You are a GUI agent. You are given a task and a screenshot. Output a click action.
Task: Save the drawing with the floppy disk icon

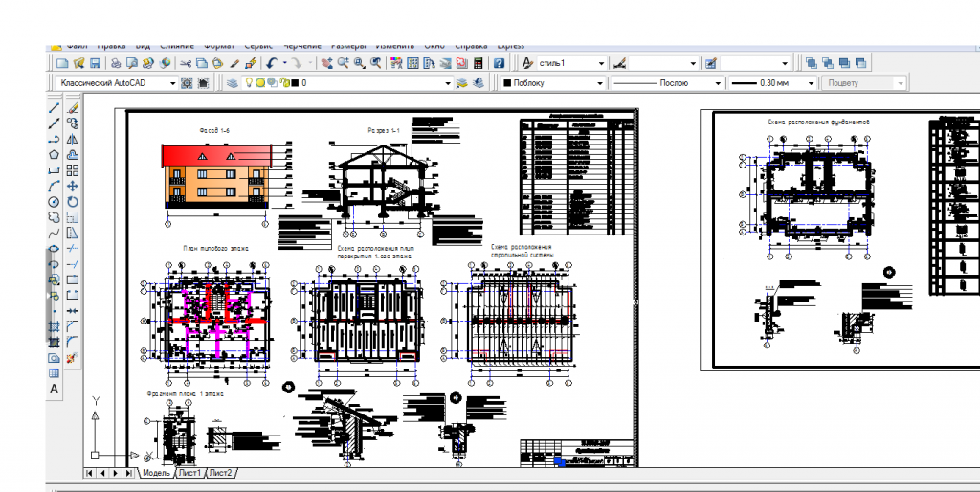pos(96,63)
